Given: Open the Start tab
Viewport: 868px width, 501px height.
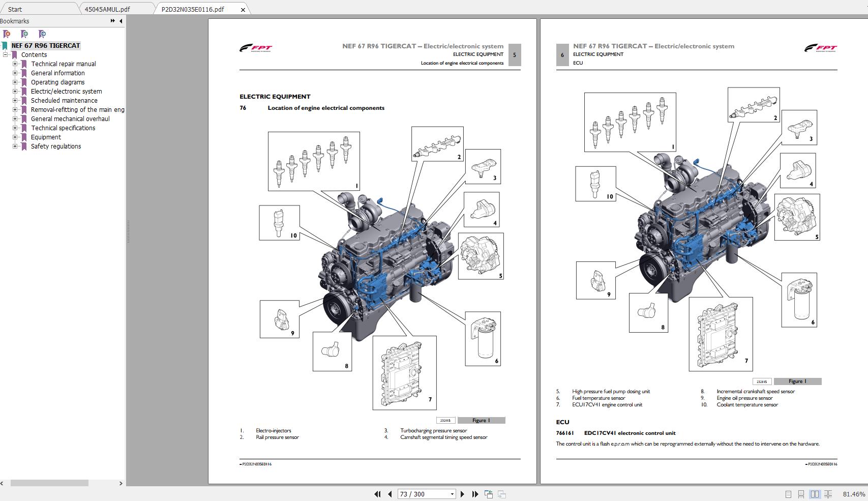Looking at the screenshot, I should coord(15,9).
